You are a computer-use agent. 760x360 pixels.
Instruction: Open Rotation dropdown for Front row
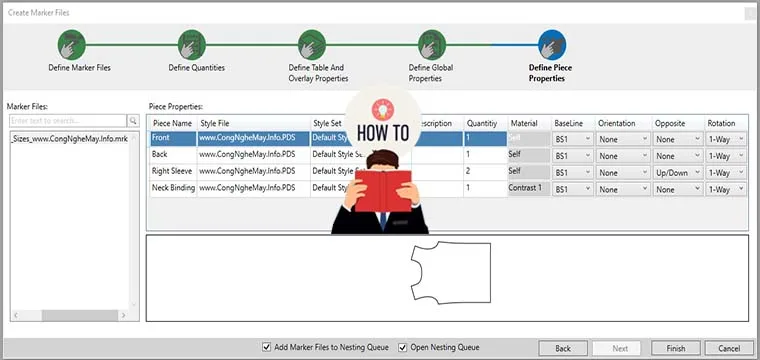[727, 139]
